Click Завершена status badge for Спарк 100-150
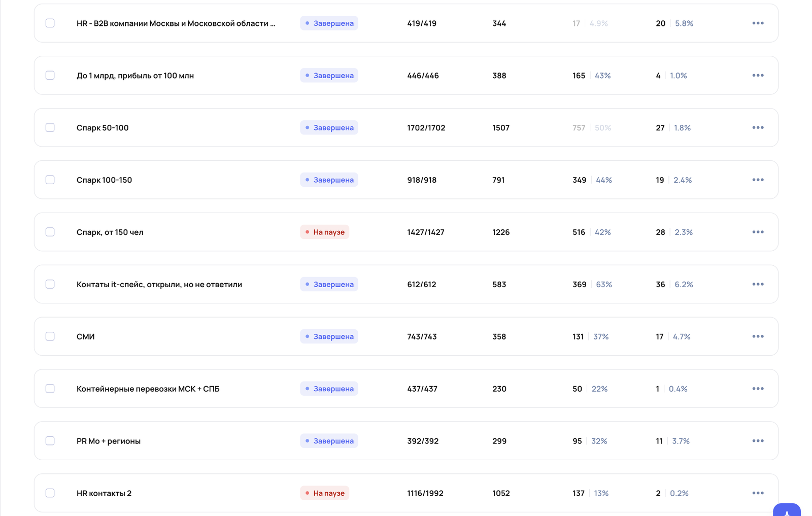Screen dimensions: 812x516 pyautogui.click(x=329, y=180)
